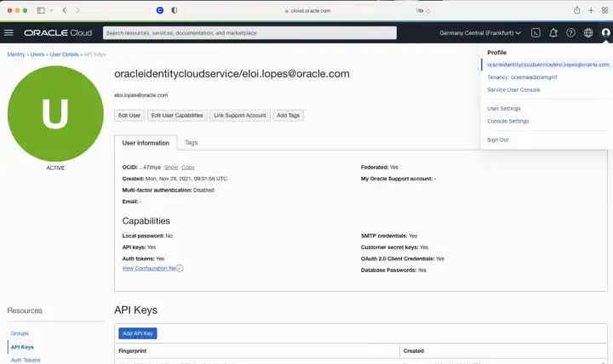The image size is (613, 364).
Task: Show the tab overview grid icon
Action: [604, 10]
